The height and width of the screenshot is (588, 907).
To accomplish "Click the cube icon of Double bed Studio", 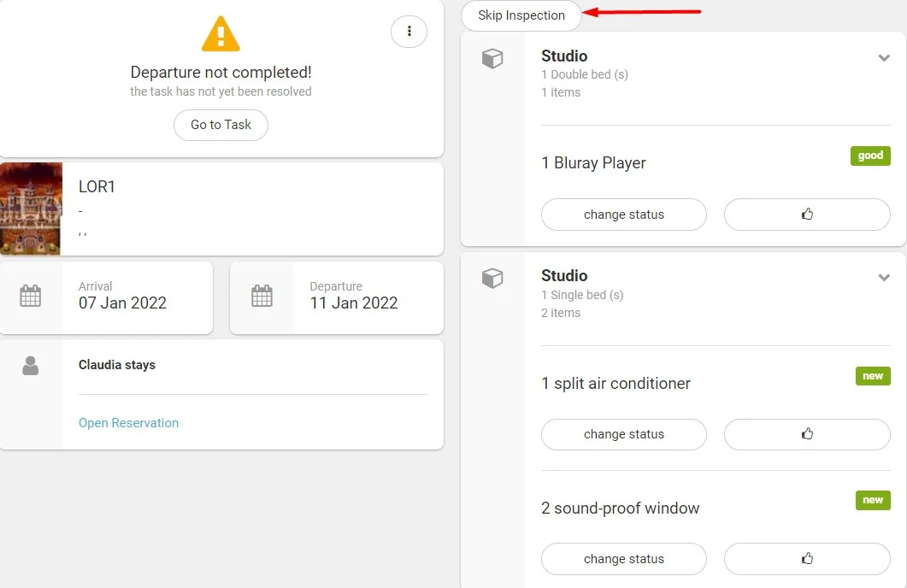I will click(492, 59).
